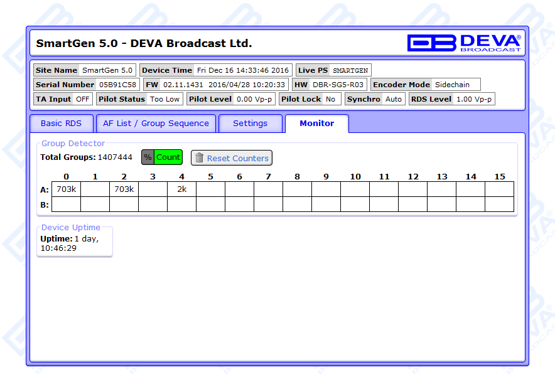
Task: Switch to percent display mode
Action: point(148,157)
